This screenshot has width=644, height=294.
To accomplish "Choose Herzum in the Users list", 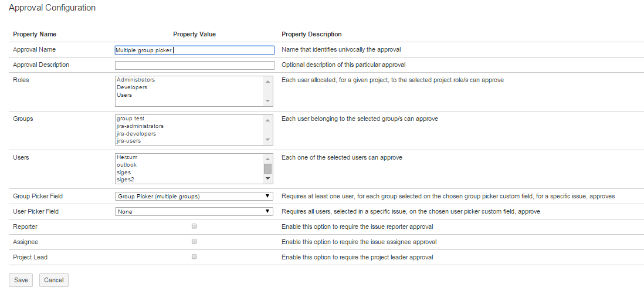I will [127, 157].
